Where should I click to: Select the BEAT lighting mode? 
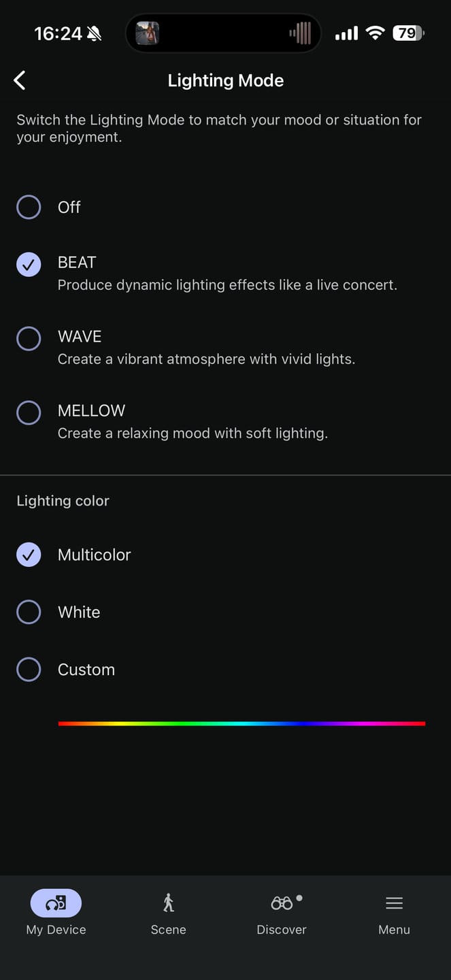(x=29, y=265)
